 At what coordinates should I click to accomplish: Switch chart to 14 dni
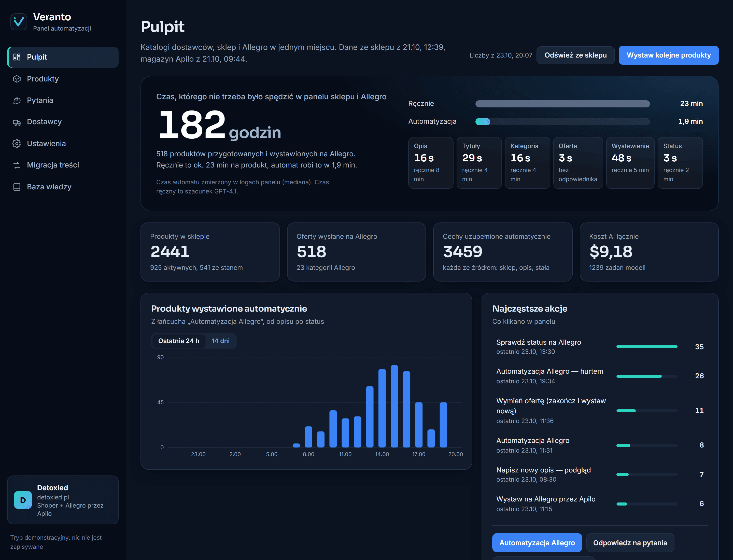point(220,341)
